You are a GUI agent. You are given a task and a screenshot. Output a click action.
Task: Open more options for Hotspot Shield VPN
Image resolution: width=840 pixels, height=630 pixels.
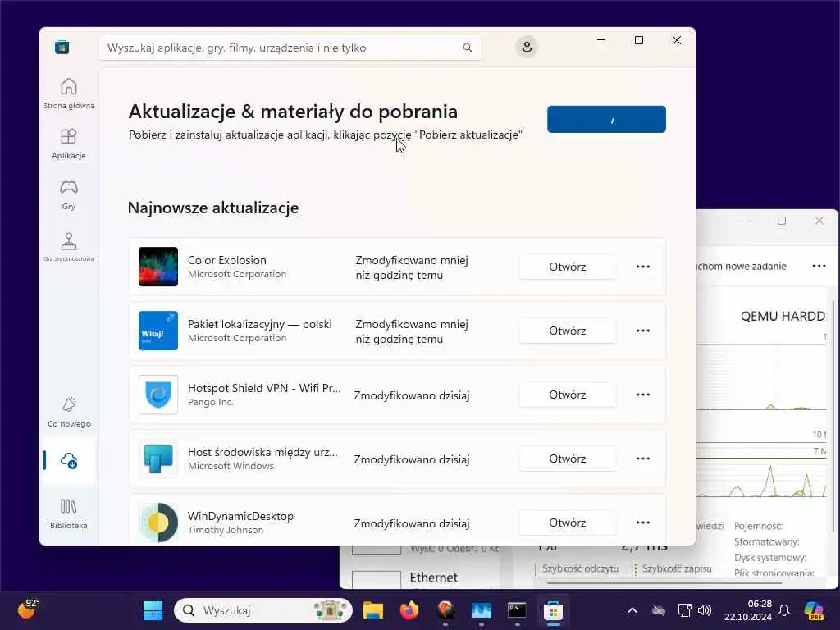coord(643,395)
